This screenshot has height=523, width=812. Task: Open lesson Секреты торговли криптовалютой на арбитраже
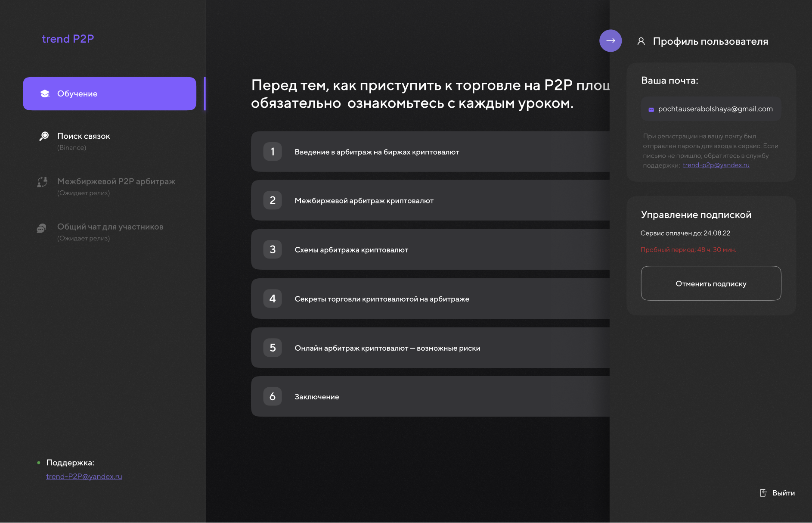431,299
